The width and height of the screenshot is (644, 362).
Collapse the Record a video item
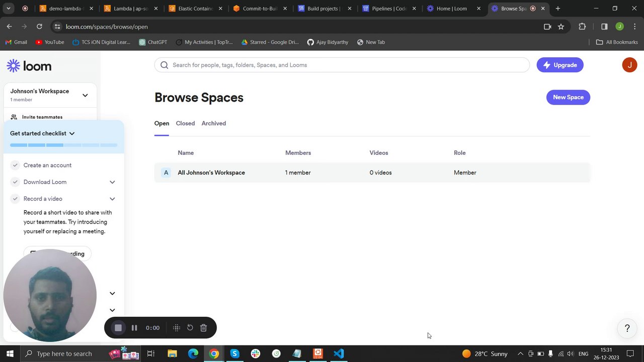(112, 199)
